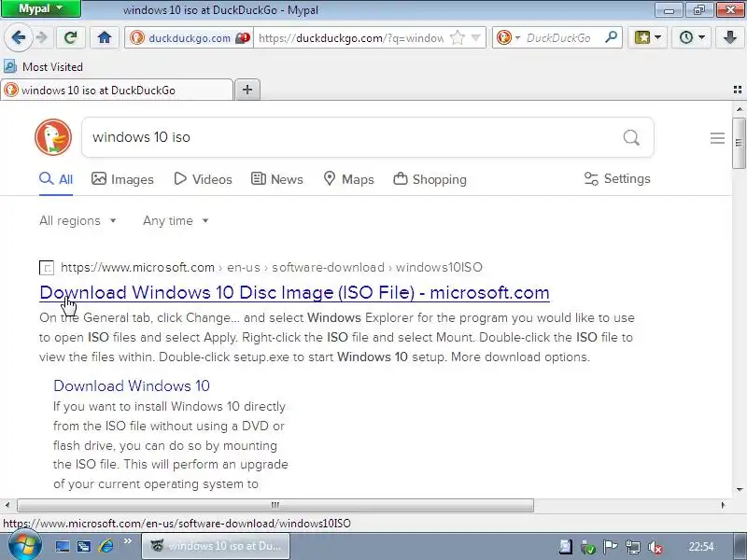Click the taskbar clock showing 22:54
This screenshot has width=747, height=560.
701,547
